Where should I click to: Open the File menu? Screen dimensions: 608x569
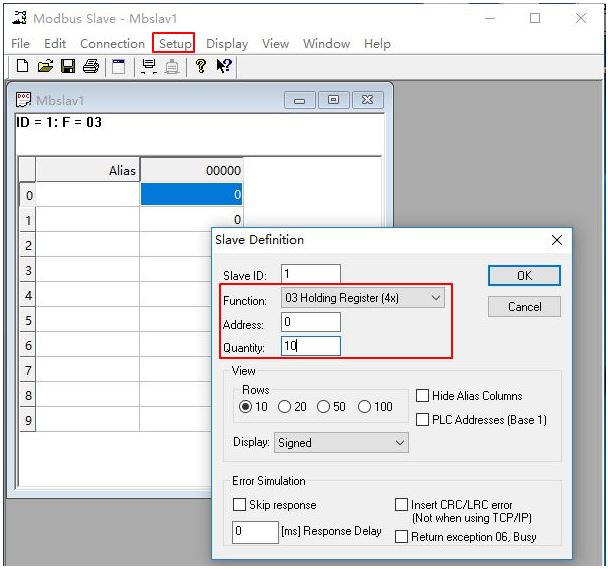21,43
